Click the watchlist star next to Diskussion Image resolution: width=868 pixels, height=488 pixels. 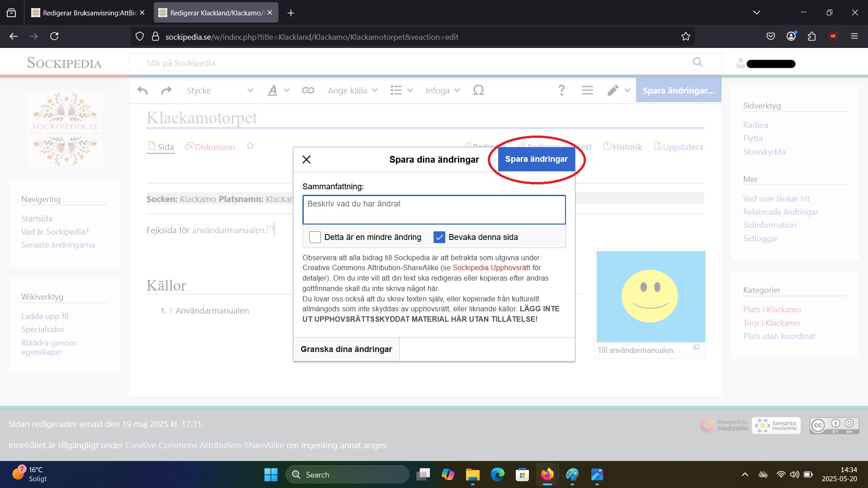pos(250,146)
